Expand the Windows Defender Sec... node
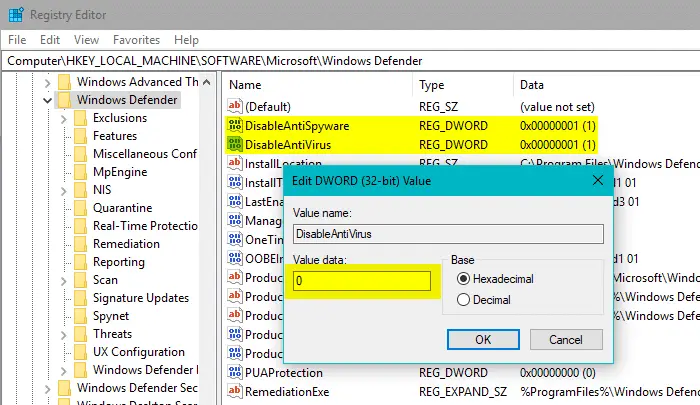Viewport: 700px width, 405px height. 47,389
